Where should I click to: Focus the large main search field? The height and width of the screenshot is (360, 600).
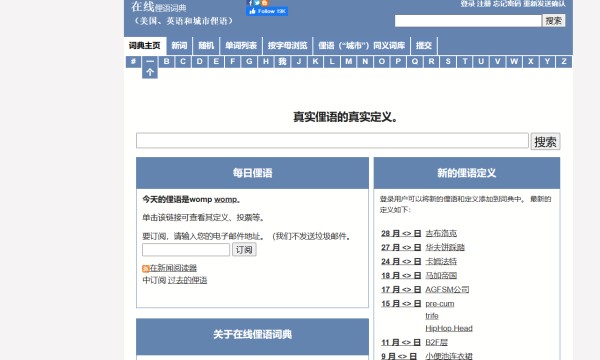(x=332, y=141)
